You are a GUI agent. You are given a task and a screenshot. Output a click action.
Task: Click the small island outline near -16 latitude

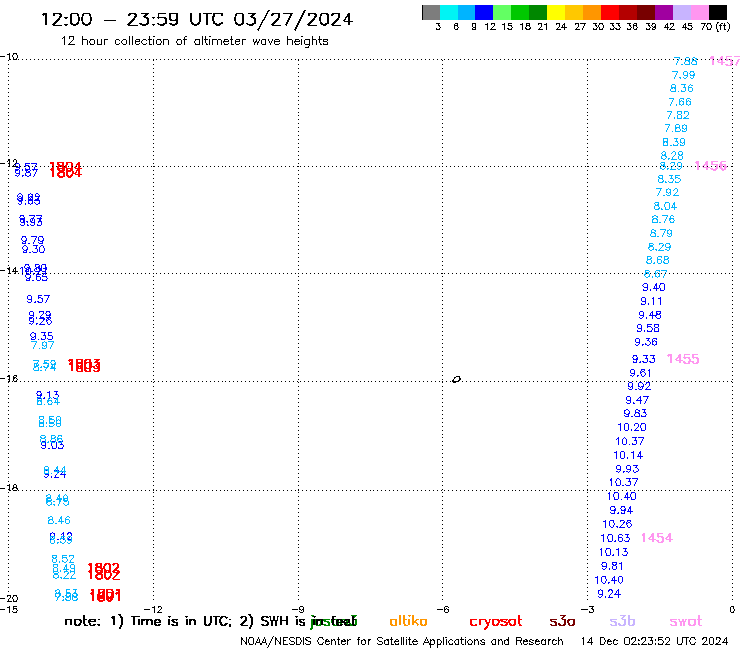(x=456, y=379)
